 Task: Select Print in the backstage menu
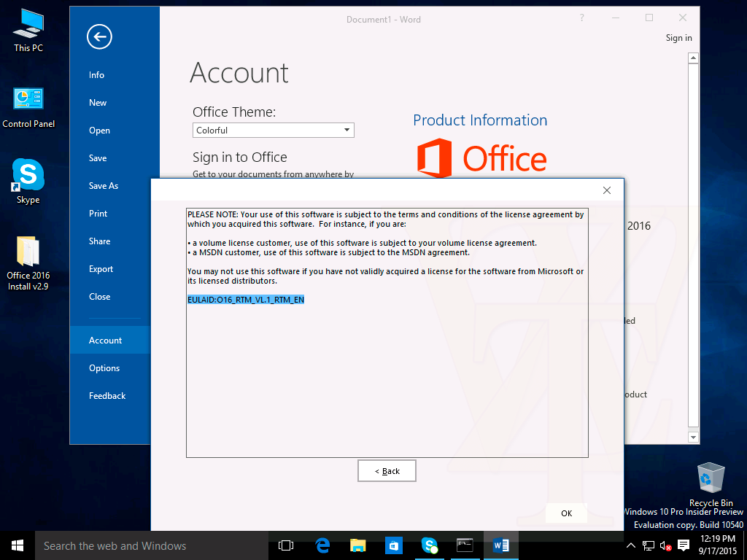(x=98, y=214)
